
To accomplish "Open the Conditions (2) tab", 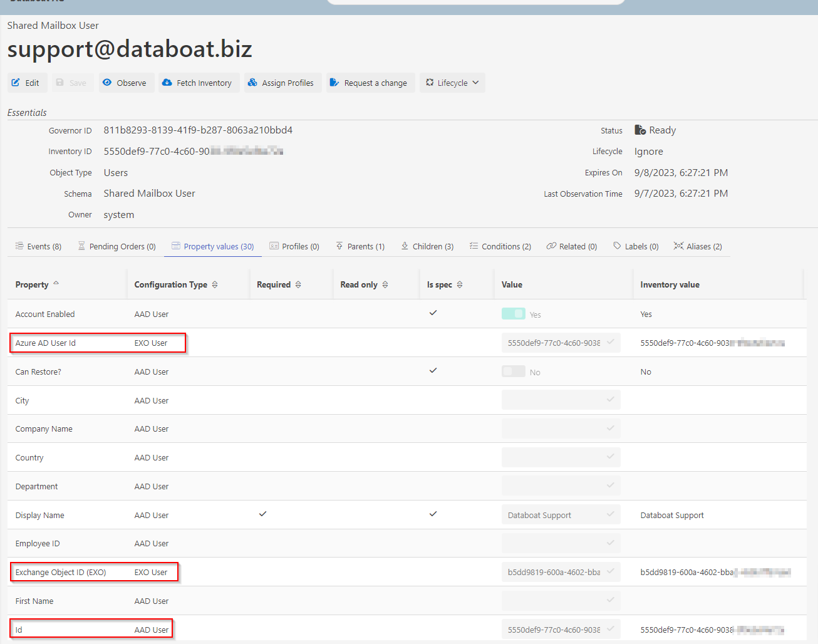I will 500,246.
